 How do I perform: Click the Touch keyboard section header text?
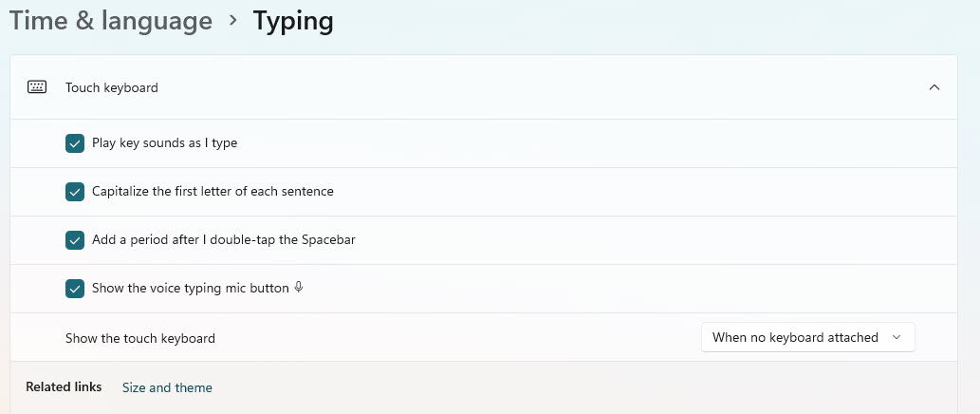click(112, 87)
